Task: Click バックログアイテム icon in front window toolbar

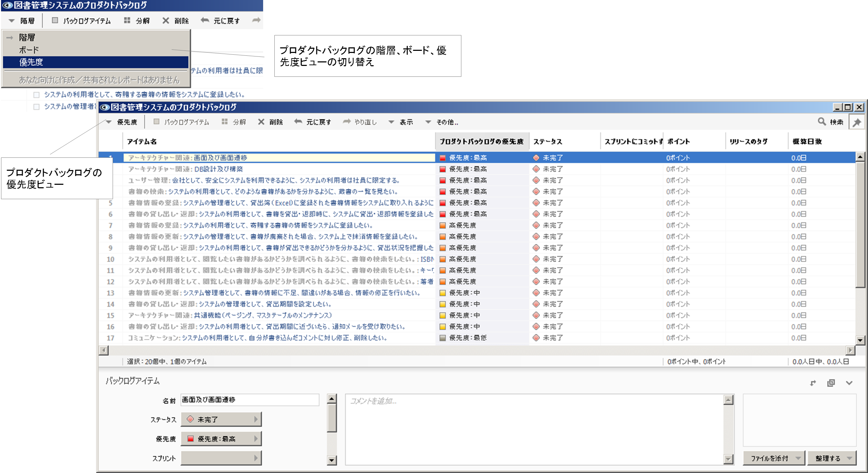Action: [156, 122]
